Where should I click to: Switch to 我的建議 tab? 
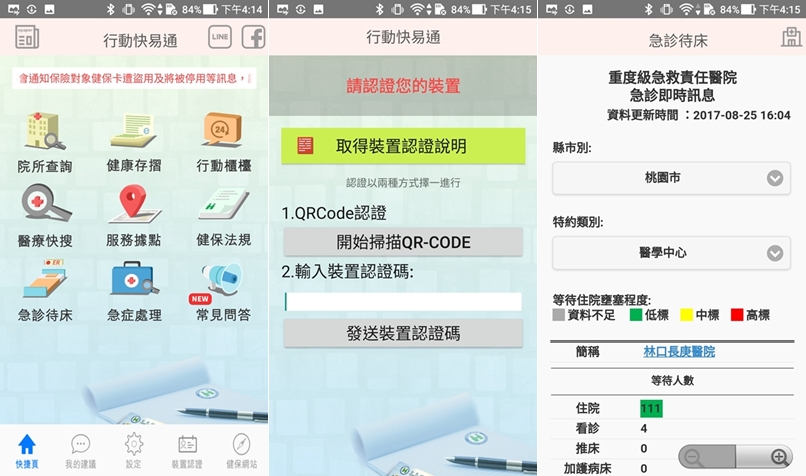point(80,451)
